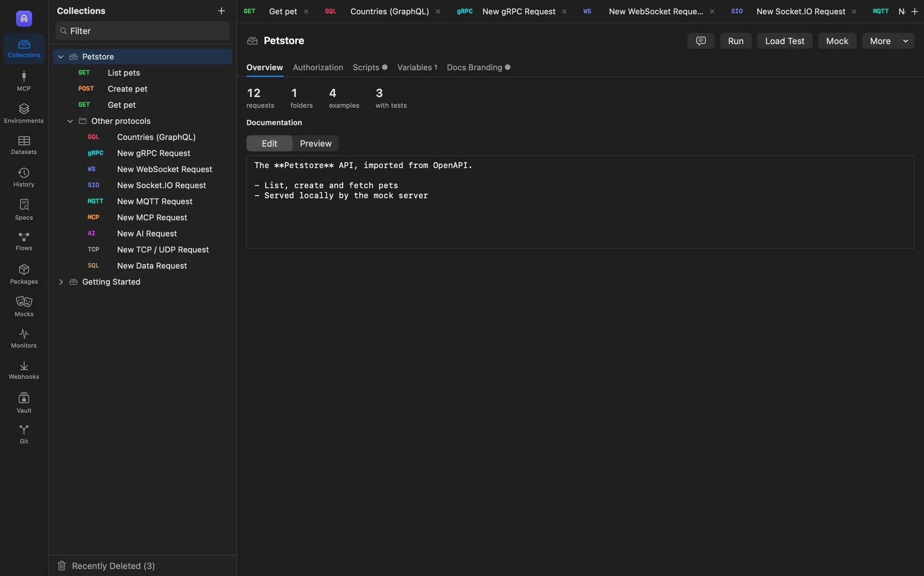The height and width of the screenshot is (576, 924).
Task: Click the Load Test button
Action: coord(784,41)
